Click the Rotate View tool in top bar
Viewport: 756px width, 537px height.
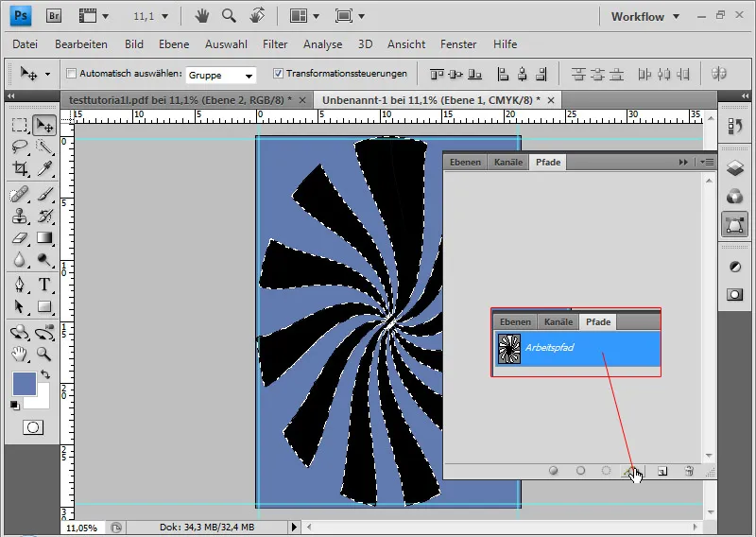[x=257, y=16]
